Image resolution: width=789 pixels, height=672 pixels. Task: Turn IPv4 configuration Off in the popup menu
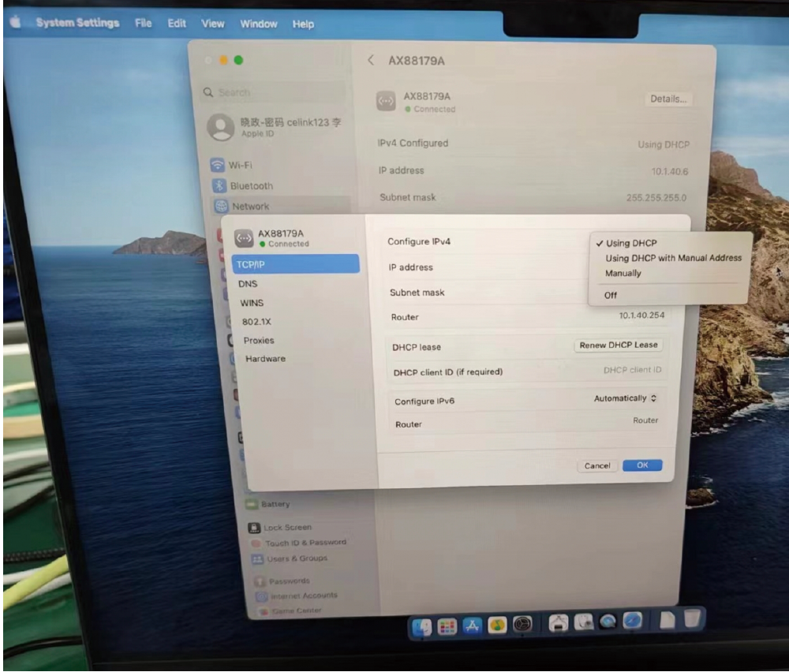pos(611,295)
